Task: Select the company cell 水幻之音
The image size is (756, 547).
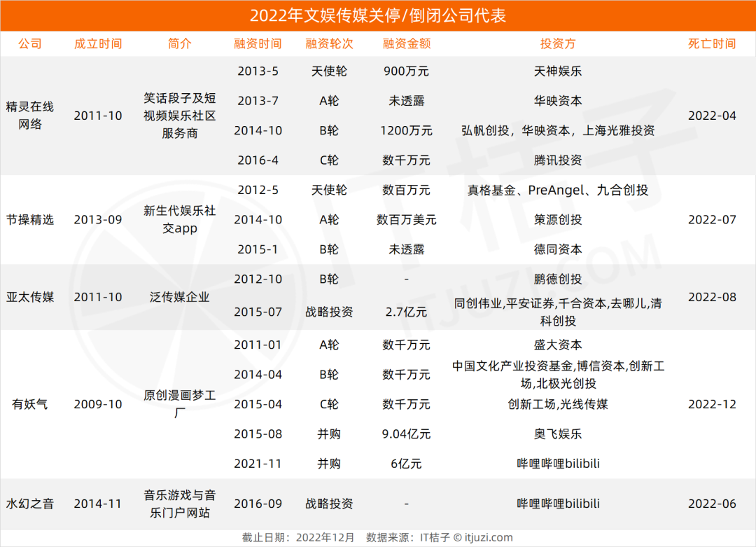Action: pyautogui.click(x=30, y=504)
